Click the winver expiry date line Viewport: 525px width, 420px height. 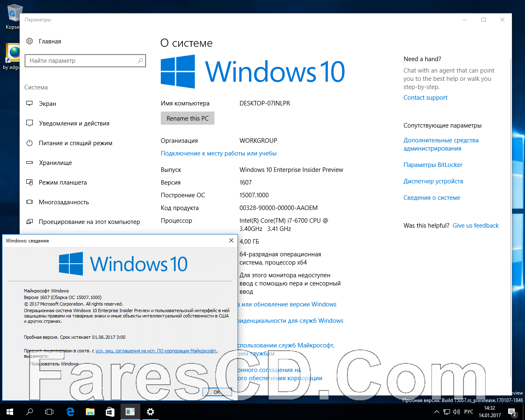[75, 337]
